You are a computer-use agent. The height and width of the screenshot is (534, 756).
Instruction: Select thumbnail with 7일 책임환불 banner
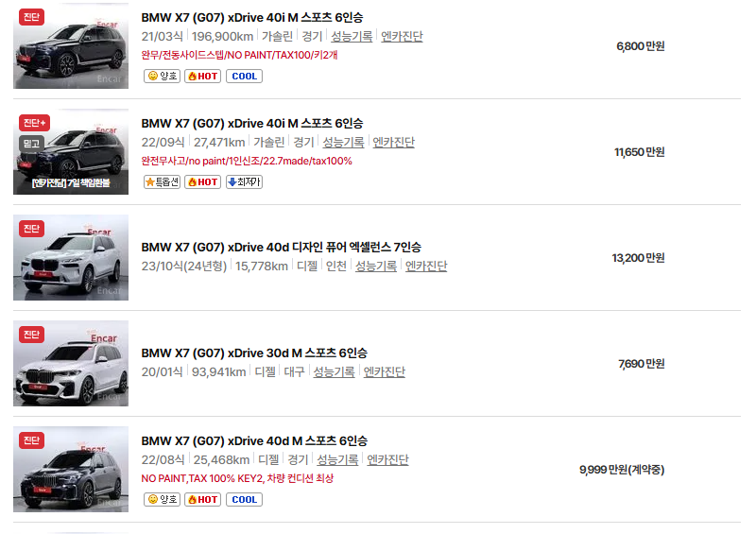(x=71, y=151)
